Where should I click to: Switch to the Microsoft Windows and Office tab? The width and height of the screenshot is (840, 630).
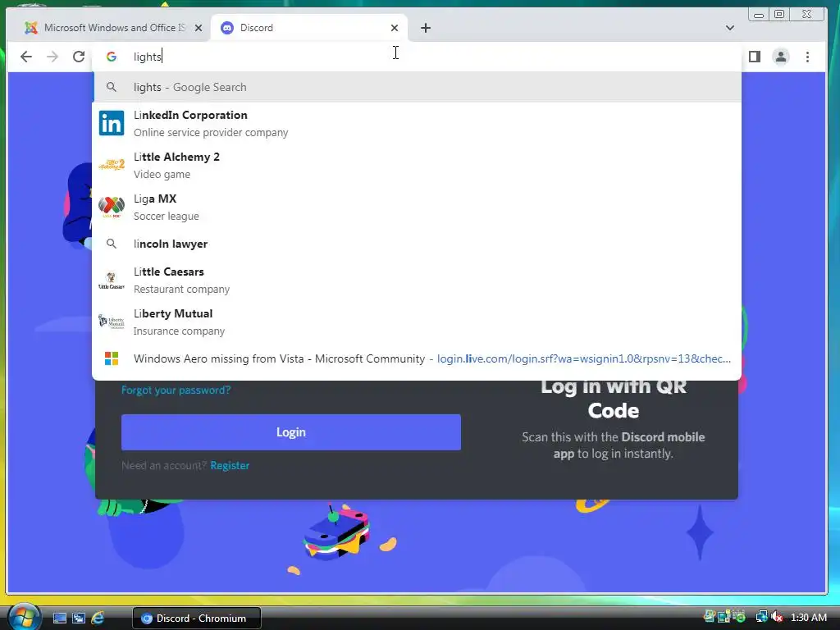click(109, 28)
